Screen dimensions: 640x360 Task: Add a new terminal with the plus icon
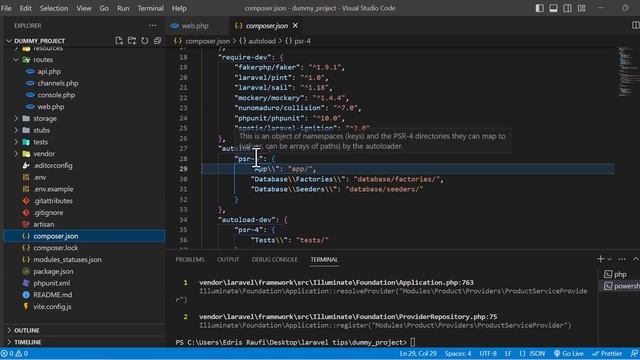pyautogui.click(x=600, y=259)
